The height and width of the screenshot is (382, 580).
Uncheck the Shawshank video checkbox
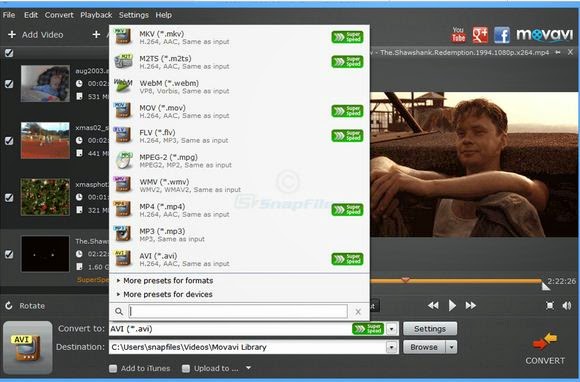[9, 254]
